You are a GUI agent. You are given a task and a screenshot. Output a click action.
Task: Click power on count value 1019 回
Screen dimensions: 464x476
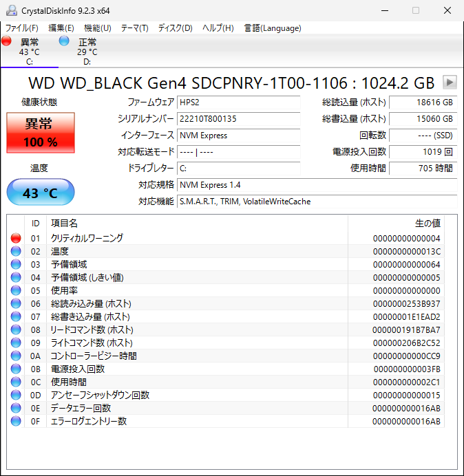pos(423,152)
